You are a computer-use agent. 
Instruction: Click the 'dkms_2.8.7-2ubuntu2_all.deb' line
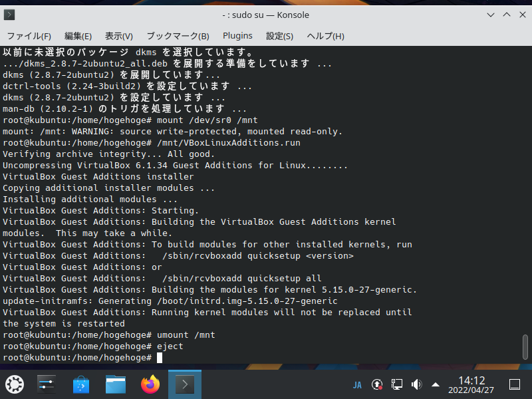point(168,64)
